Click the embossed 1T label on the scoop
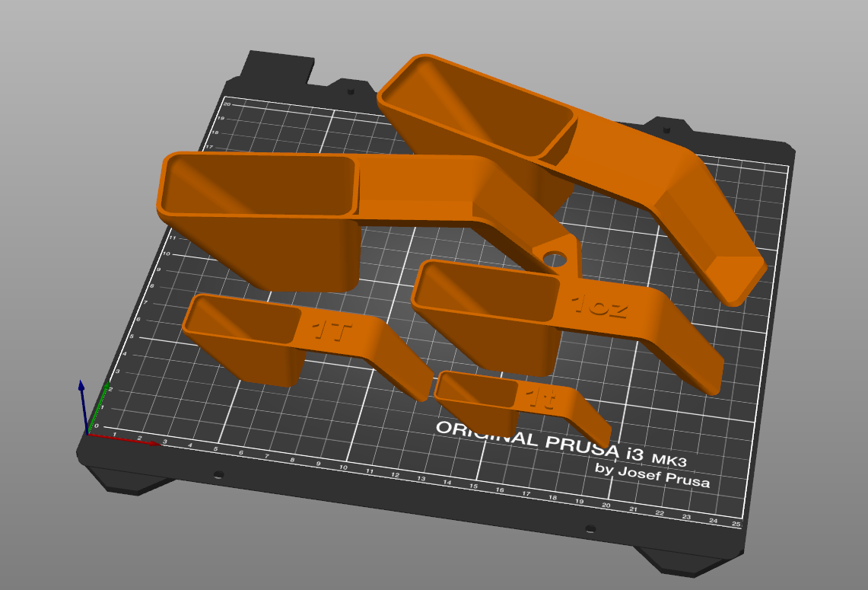 coord(332,329)
